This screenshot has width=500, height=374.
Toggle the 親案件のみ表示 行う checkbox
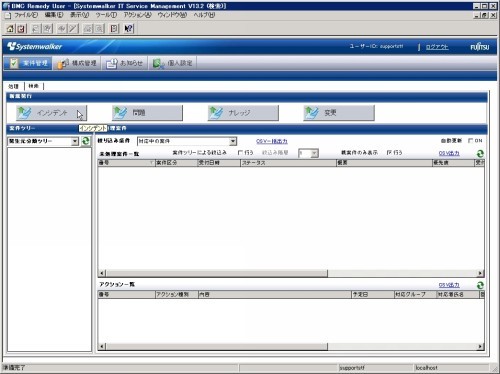coord(389,152)
